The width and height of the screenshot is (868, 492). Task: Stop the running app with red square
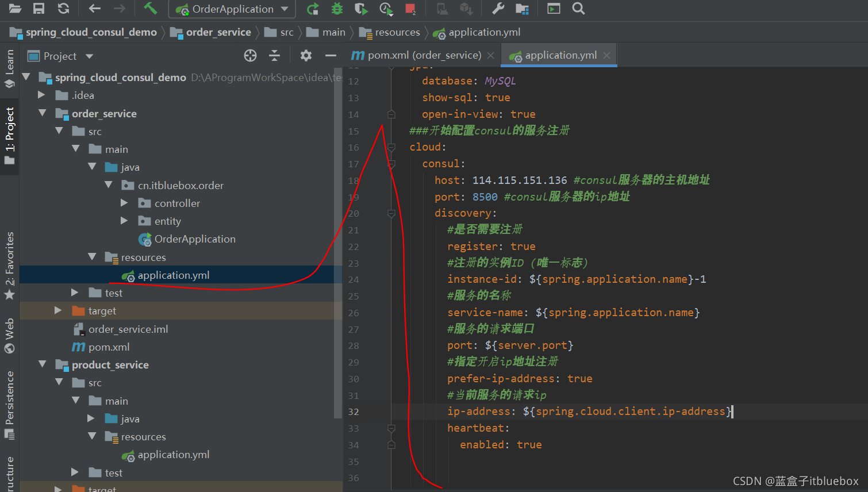point(410,9)
